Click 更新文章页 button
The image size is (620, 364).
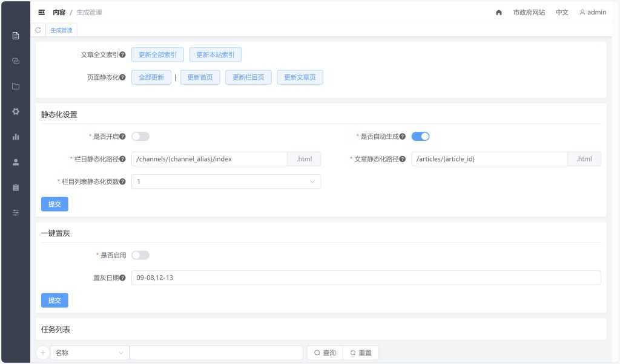pyautogui.click(x=300, y=77)
